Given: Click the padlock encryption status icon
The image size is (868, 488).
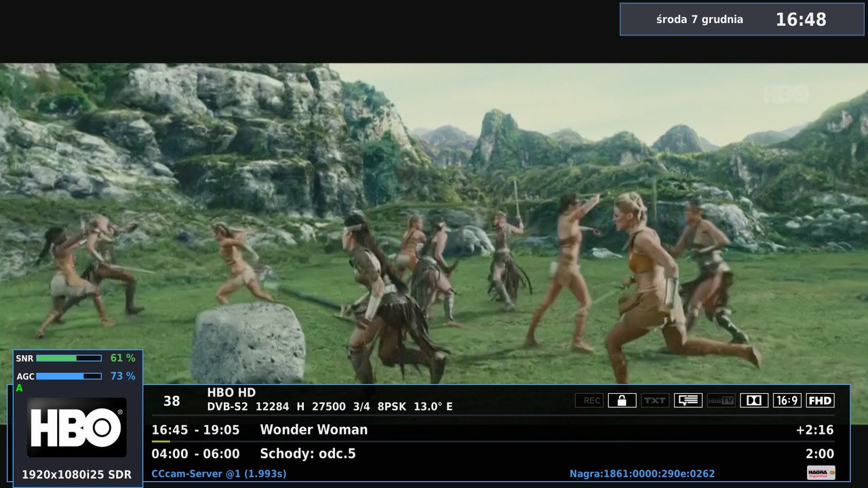Looking at the screenshot, I should (622, 401).
